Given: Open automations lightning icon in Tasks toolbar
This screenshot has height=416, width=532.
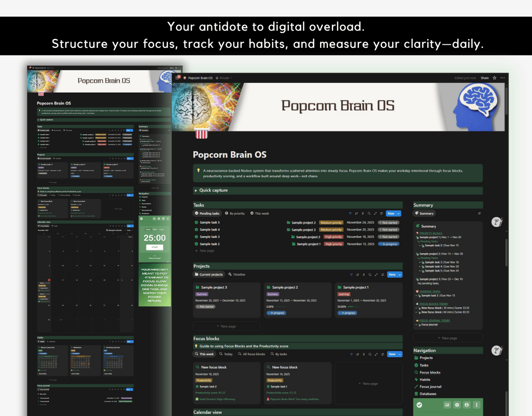Looking at the screenshot, I should coord(363,213).
